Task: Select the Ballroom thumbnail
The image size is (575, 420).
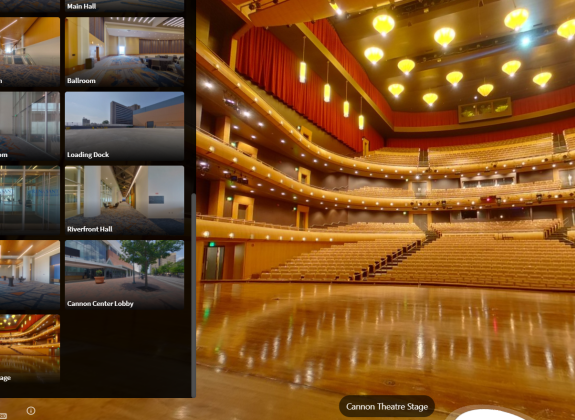Action: (x=125, y=52)
